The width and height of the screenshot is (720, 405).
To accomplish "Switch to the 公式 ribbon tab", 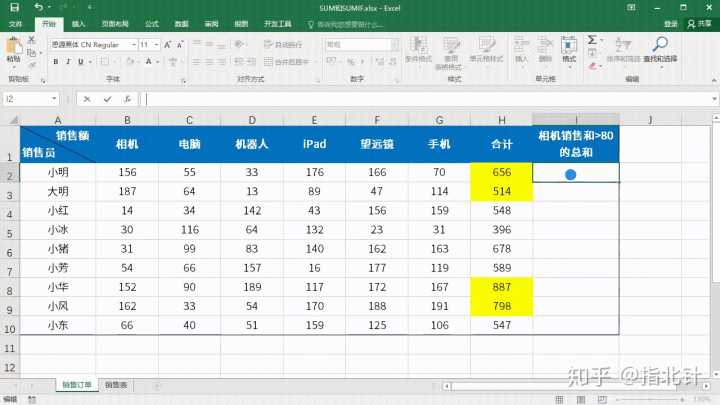I will pyautogui.click(x=152, y=24).
